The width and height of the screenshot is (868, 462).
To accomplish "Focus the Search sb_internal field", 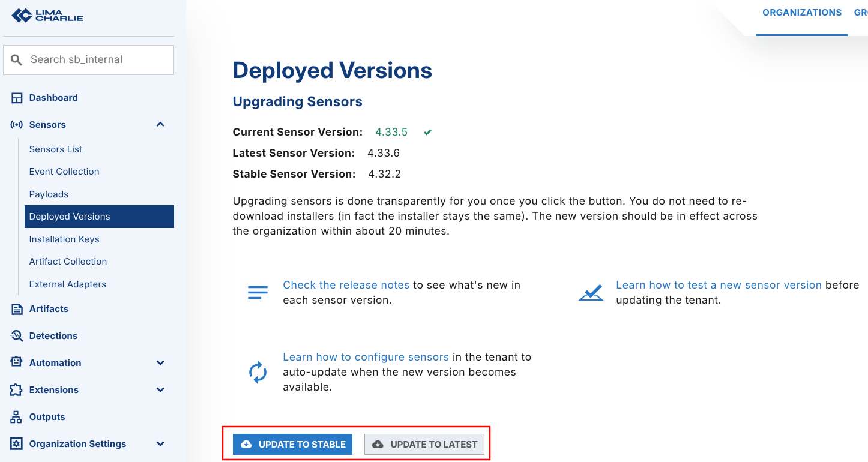I will (96, 59).
